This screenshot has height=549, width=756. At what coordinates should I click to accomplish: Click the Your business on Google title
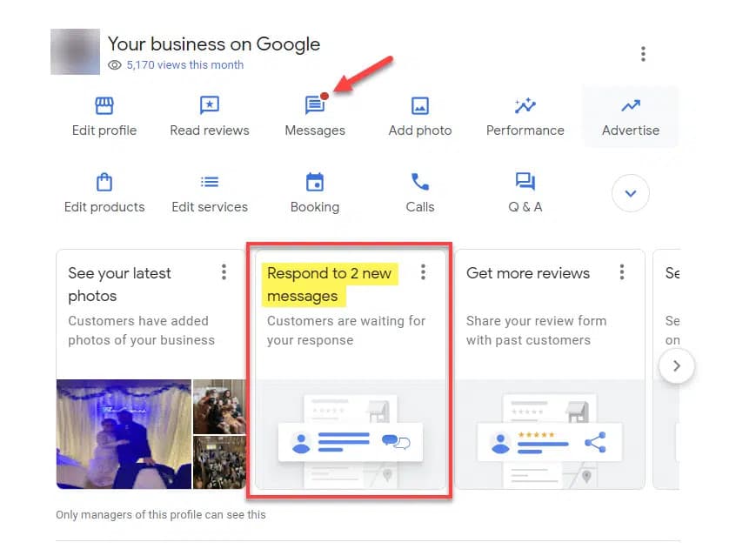coord(214,44)
